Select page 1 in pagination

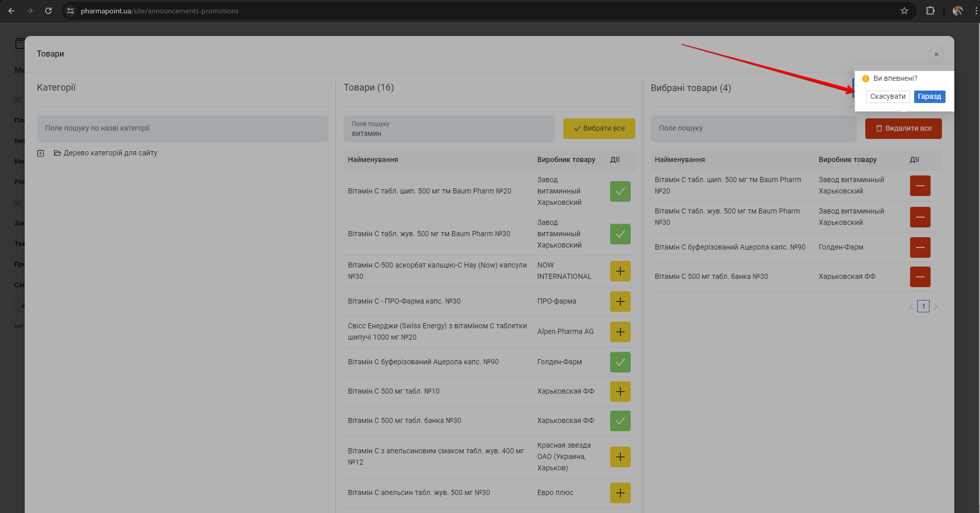923,307
